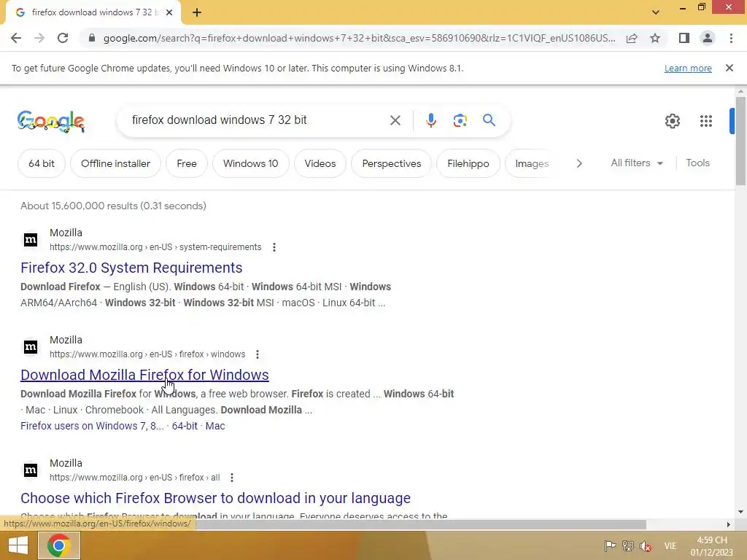Open the Google apps grid
Viewport: 747px width, 560px height.
tap(706, 121)
